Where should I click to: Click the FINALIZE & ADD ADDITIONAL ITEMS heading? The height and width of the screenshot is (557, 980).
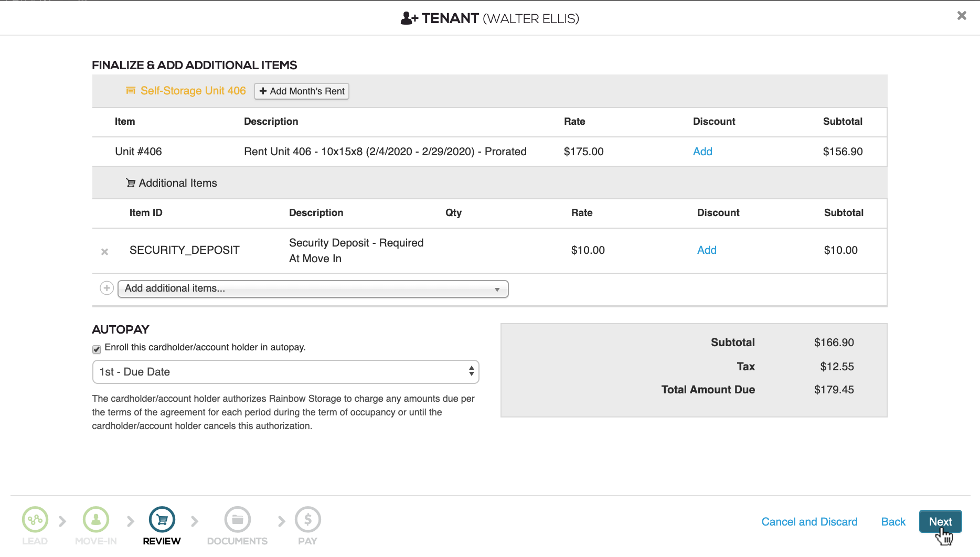click(195, 65)
